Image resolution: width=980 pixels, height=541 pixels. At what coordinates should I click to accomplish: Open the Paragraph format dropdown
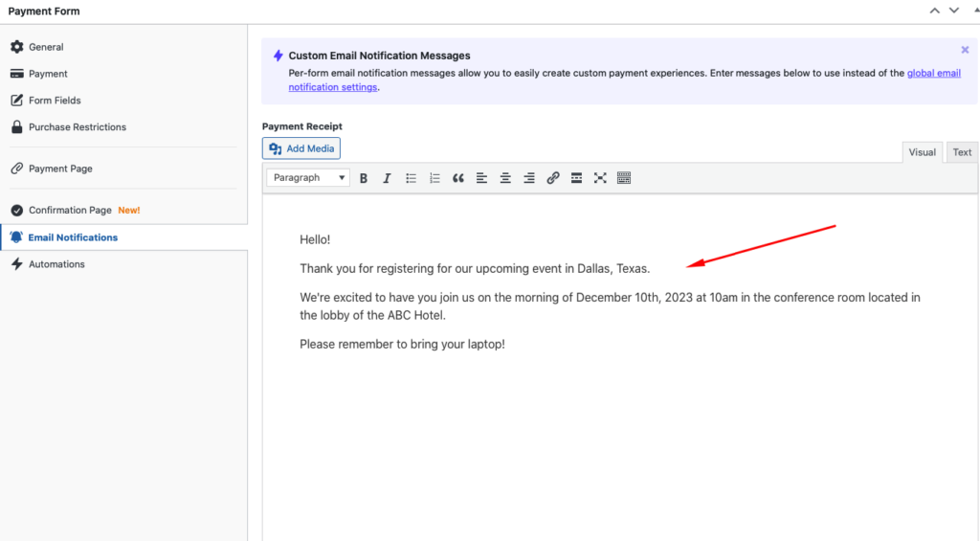click(x=307, y=178)
